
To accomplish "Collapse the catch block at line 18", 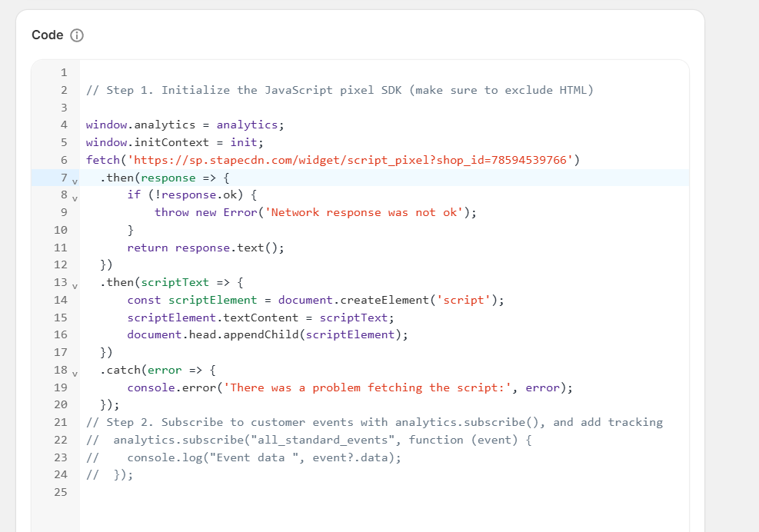I will click(x=75, y=374).
